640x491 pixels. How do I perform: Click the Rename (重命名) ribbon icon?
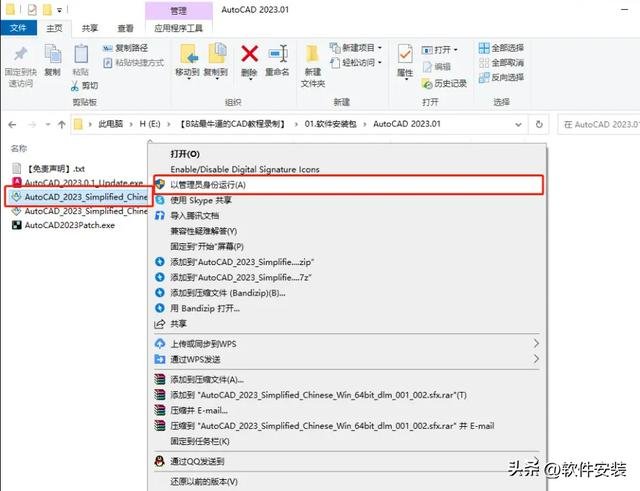click(278, 54)
